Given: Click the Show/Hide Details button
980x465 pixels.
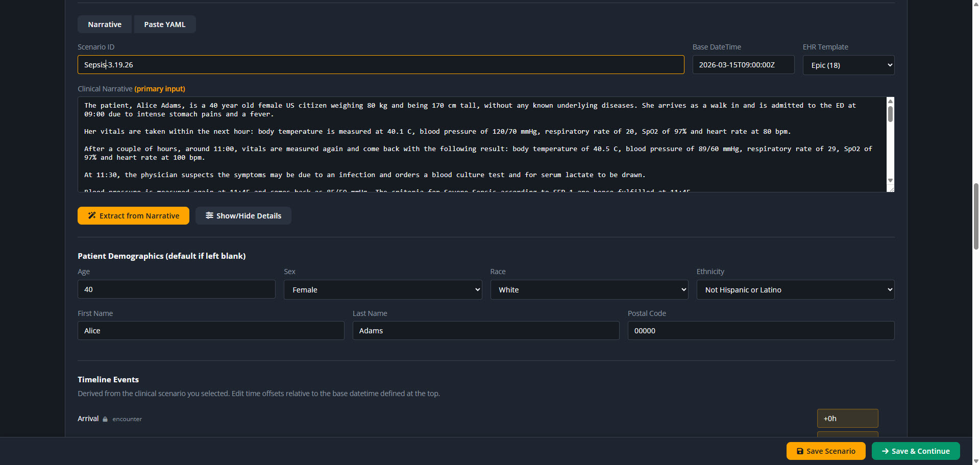Looking at the screenshot, I should [243, 215].
